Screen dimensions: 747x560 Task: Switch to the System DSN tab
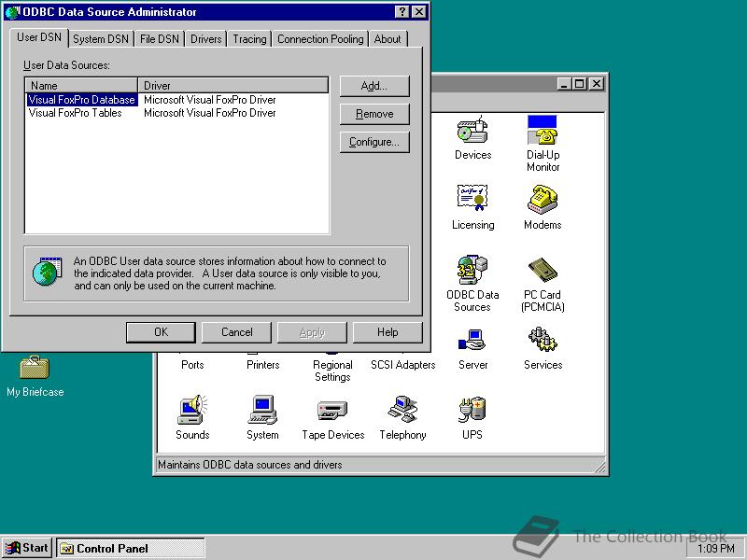[101, 39]
